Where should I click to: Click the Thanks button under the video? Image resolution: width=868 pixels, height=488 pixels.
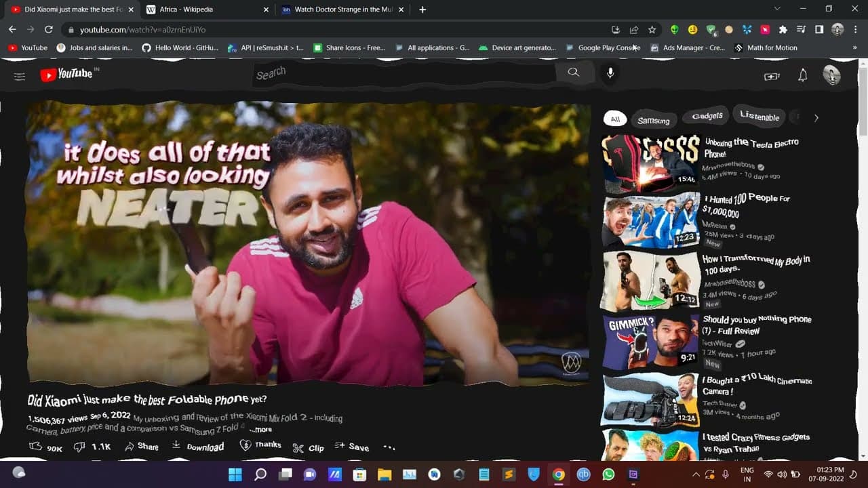click(x=260, y=445)
